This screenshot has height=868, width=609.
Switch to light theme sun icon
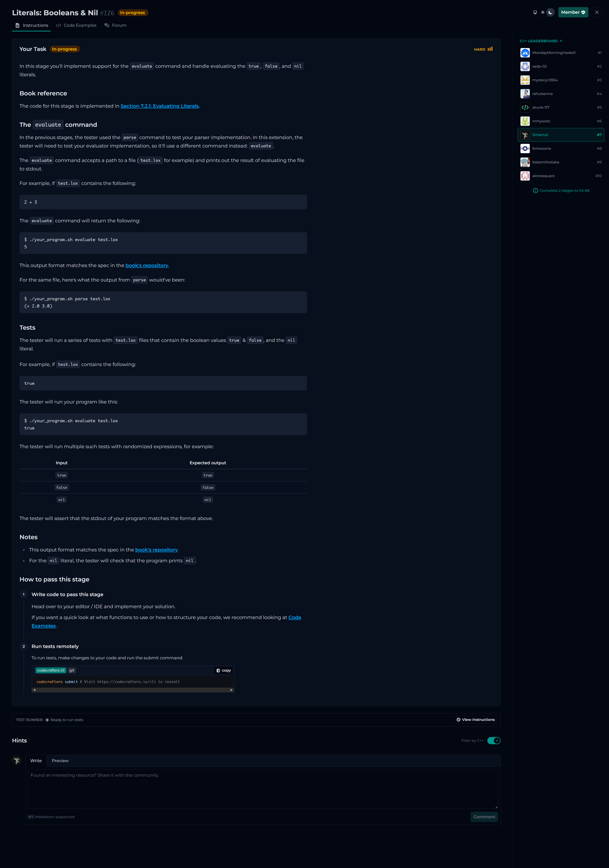(542, 12)
